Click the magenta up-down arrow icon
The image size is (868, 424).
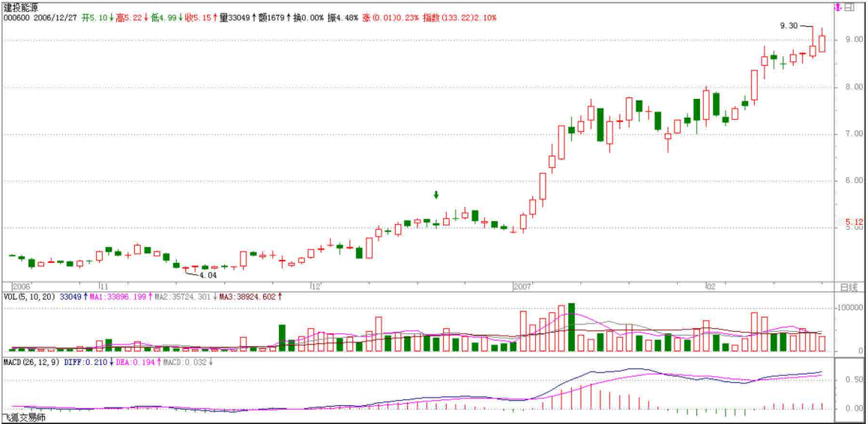click(x=838, y=7)
